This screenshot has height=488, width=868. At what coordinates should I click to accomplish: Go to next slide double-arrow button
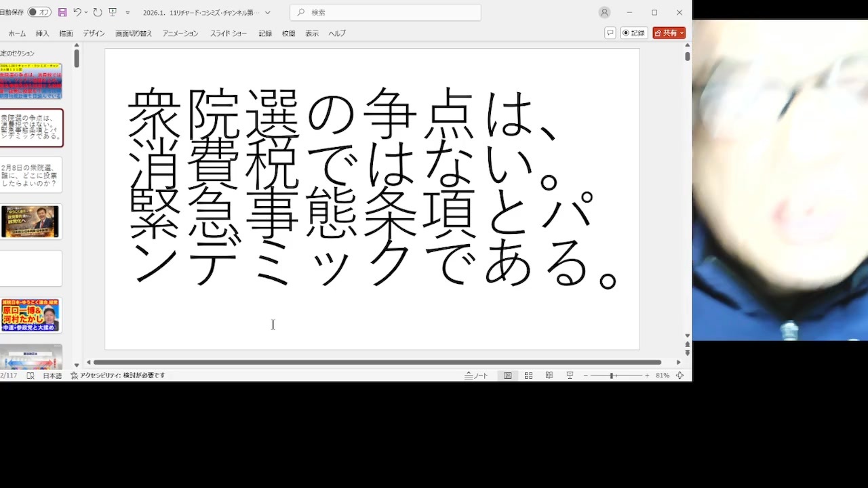688,353
